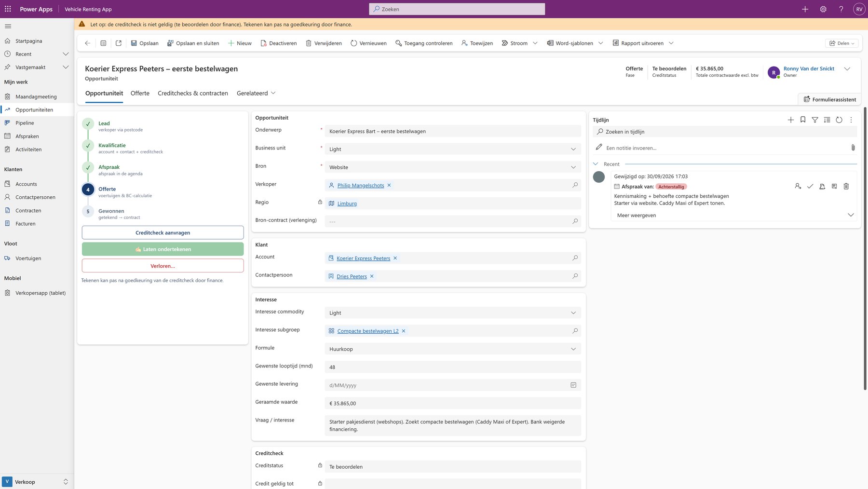This screenshot has width=868, height=489.
Task: Add new timeline record with plus icon
Action: click(791, 120)
